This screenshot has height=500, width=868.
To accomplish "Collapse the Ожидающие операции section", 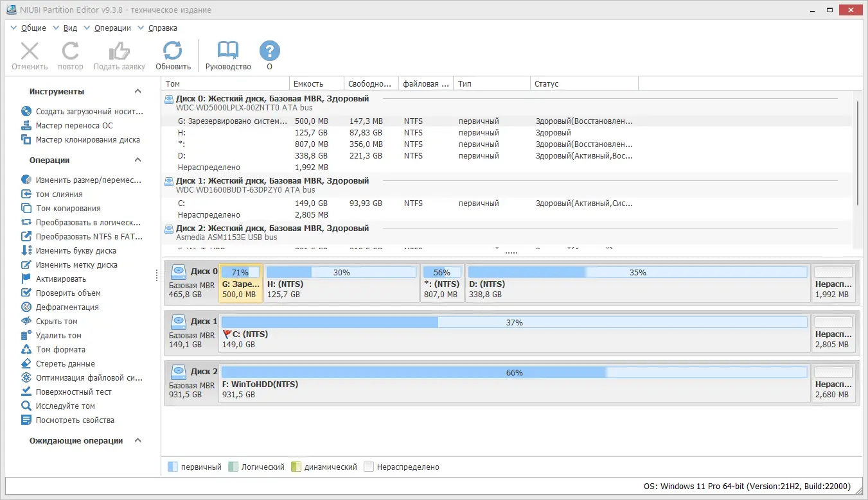I will click(137, 441).
